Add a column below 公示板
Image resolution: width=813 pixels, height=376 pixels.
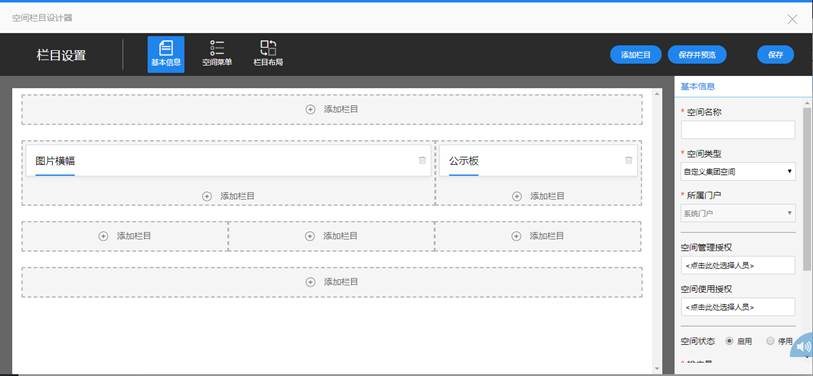[538, 196]
